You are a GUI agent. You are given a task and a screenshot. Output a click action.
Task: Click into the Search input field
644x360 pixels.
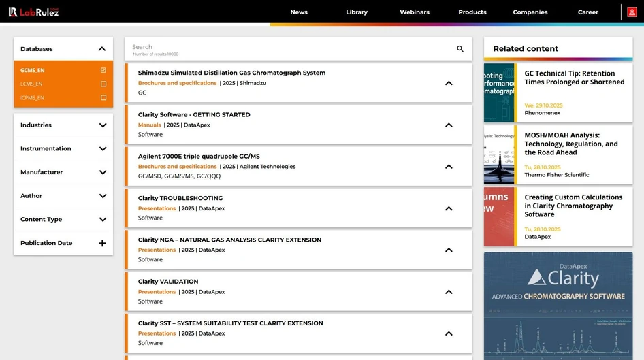point(286,48)
